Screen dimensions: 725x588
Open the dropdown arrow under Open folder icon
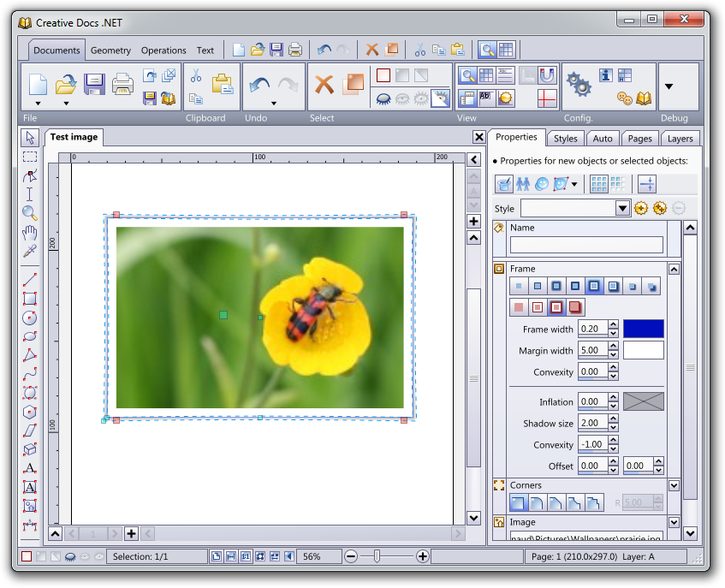coord(66,104)
